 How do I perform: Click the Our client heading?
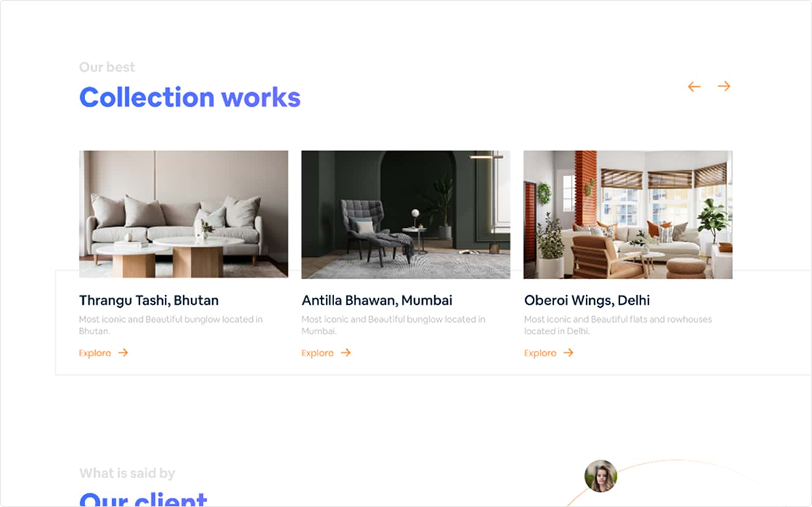(x=143, y=499)
